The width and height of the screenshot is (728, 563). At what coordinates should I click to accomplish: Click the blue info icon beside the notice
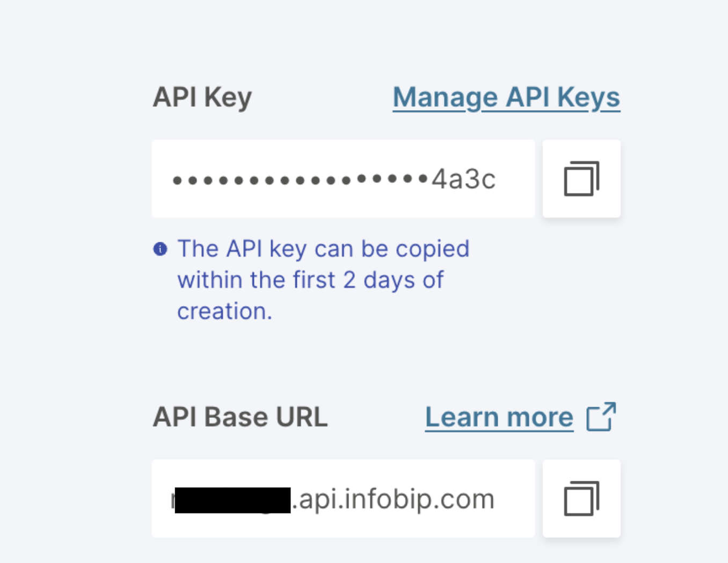tap(160, 249)
